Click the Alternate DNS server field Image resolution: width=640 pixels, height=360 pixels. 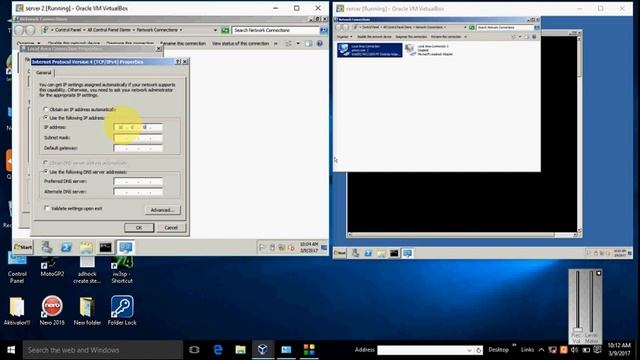point(138,192)
